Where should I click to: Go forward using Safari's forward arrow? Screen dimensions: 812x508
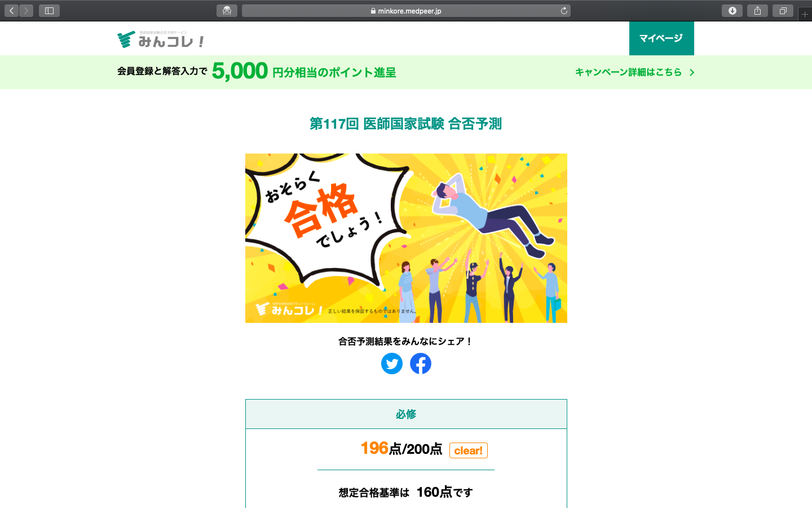click(x=26, y=11)
